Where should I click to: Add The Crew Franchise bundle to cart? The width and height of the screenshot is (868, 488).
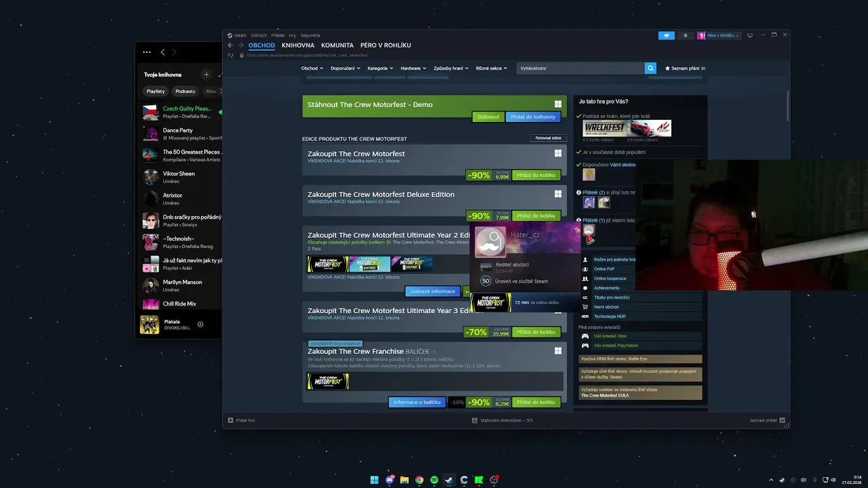point(536,402)
